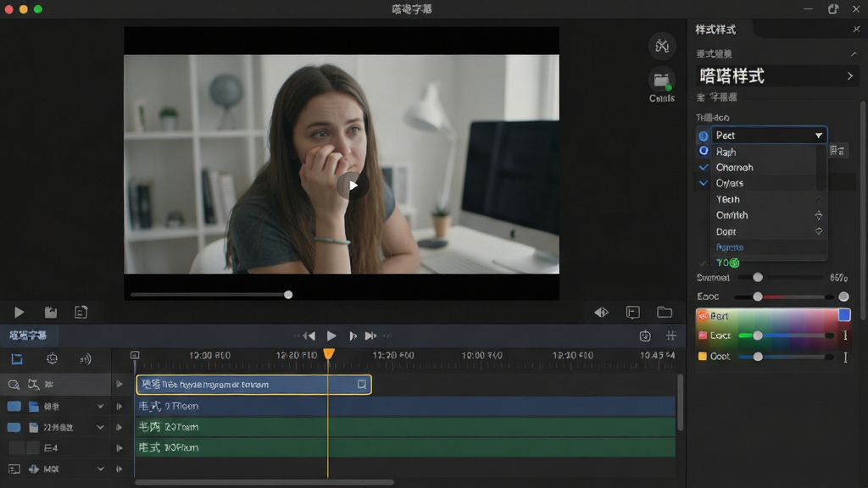Expand the MX track chevron
Viewport: 868px width, 488px height.
tap(100, 469)
